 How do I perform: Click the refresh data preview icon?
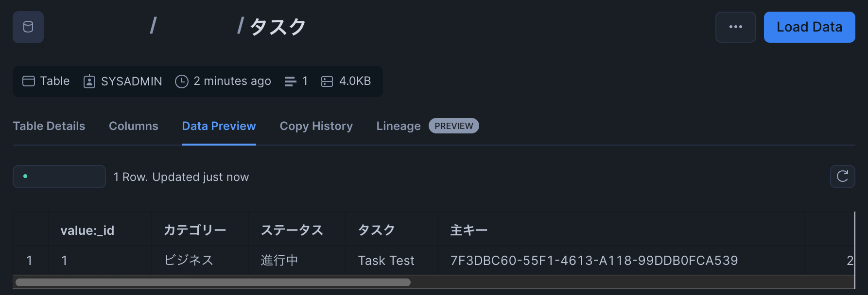[x=842, y=177]
